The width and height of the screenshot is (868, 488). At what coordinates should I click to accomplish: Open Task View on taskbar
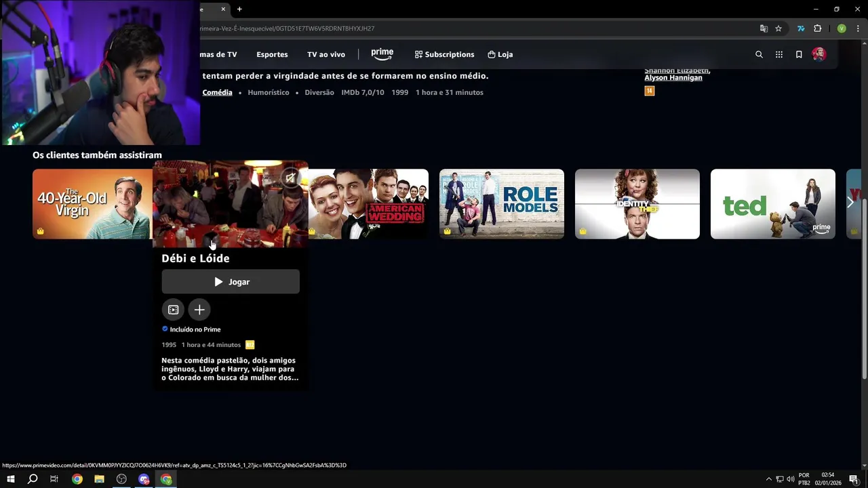click(54, 479)
